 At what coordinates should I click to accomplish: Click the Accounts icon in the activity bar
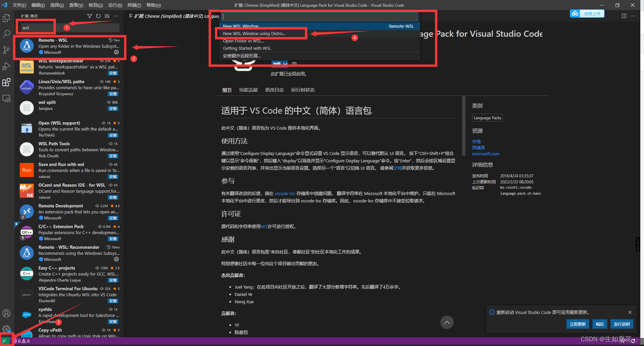click(6, 313)
